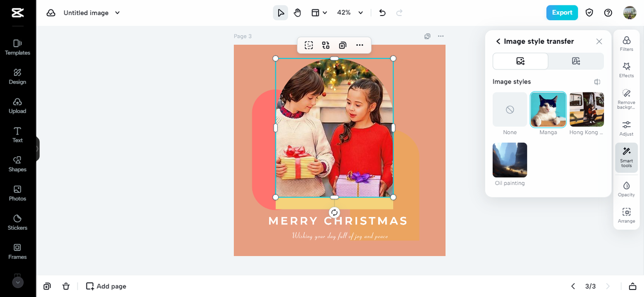Select the None image style
Viewport: 644px width, 297px height.
coord(510,110)
